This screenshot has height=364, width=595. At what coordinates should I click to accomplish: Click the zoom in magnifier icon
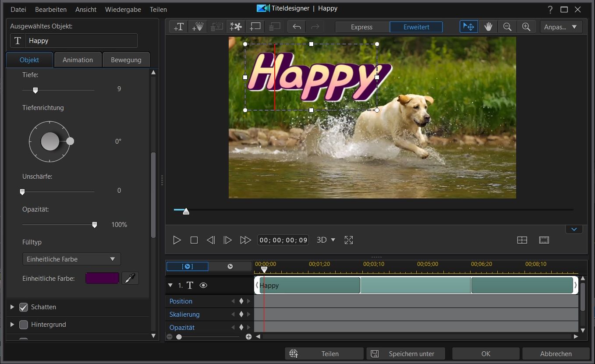pos(526,27)
